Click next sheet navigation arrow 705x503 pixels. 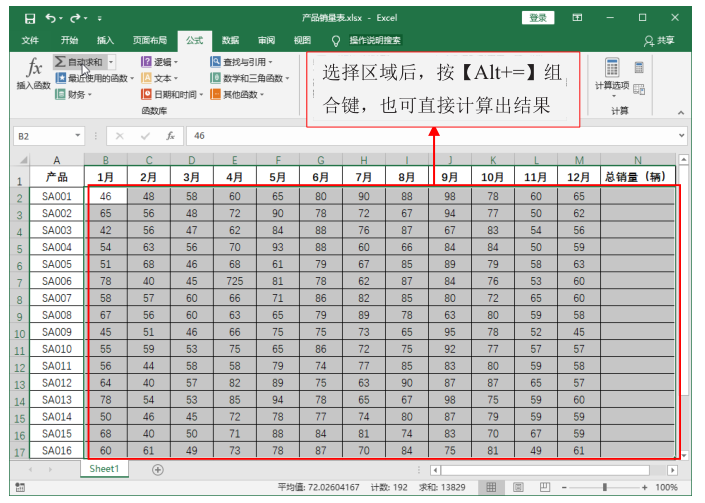(x=50, y=470)
